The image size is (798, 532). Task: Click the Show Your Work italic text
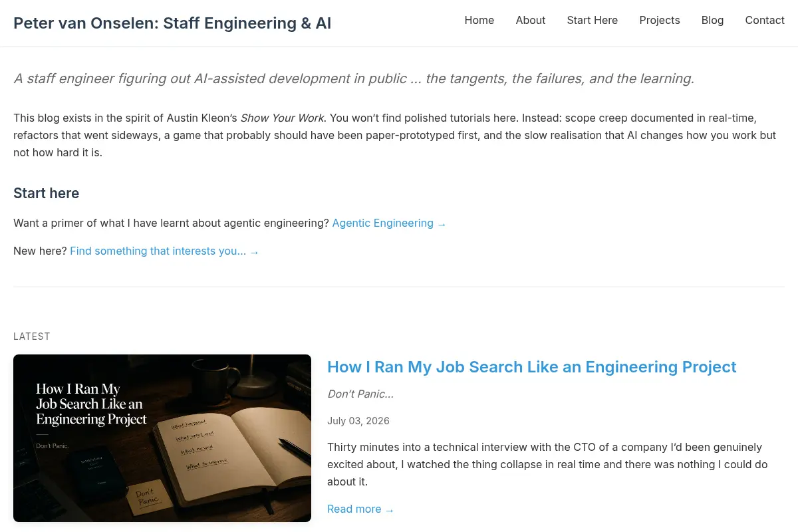coord(283,118)
